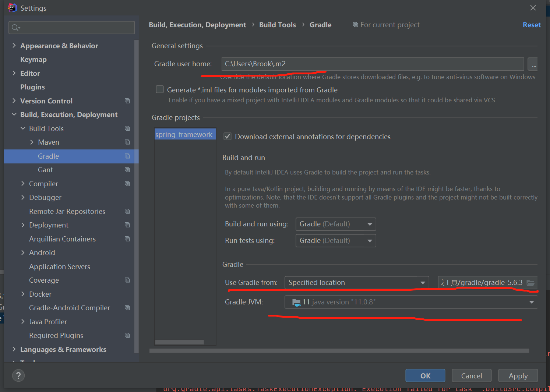Click project-level icon beside Arquillian Containers
The width and height of the screenshot is (550, 392).
(127, 239)
